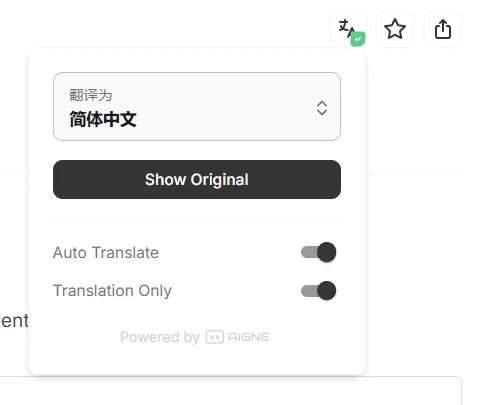Click the up-down chevron in language selector
Image resolution: width=487 pixels, height=405 pixels.
(322, 108)
